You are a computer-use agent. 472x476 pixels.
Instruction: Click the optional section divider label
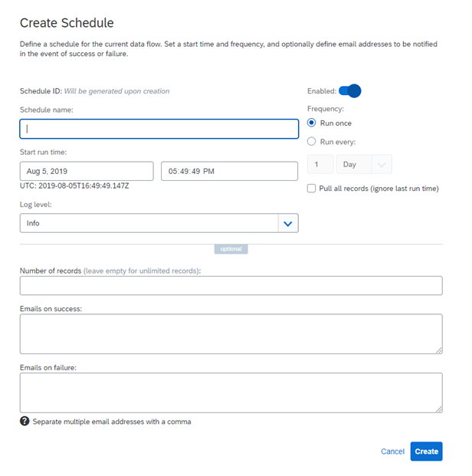(231, 249)
